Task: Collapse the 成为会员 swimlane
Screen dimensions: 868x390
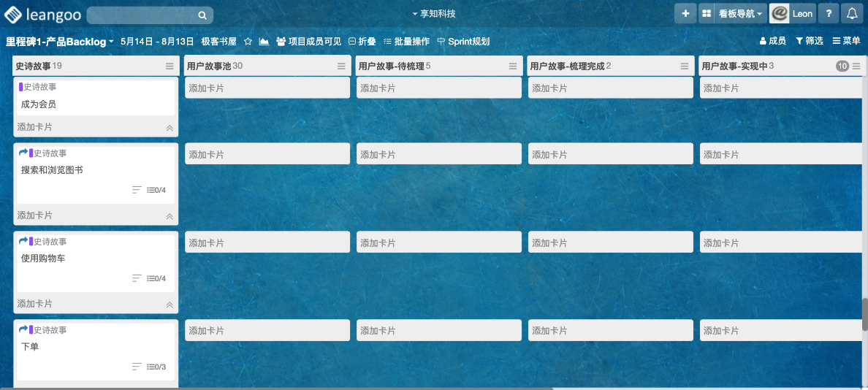Action: 170,128
